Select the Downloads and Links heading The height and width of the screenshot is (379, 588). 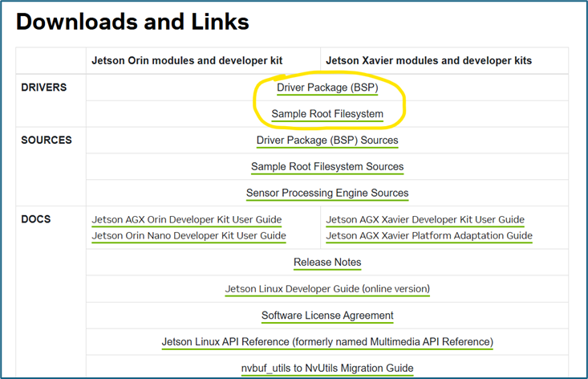[132, 22]
